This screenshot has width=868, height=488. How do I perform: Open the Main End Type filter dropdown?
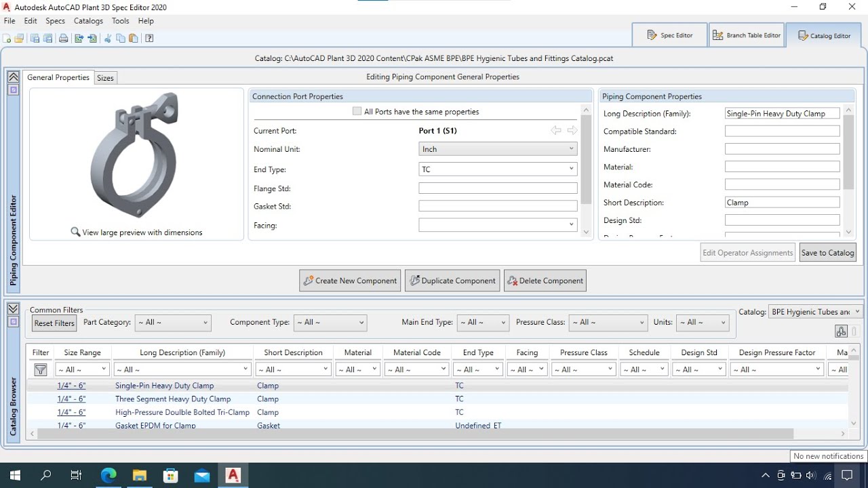[x=483, y=323]
